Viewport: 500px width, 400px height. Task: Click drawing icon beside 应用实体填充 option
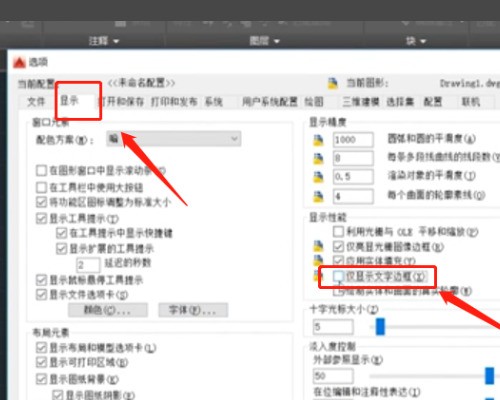click(x=318, y=260)
